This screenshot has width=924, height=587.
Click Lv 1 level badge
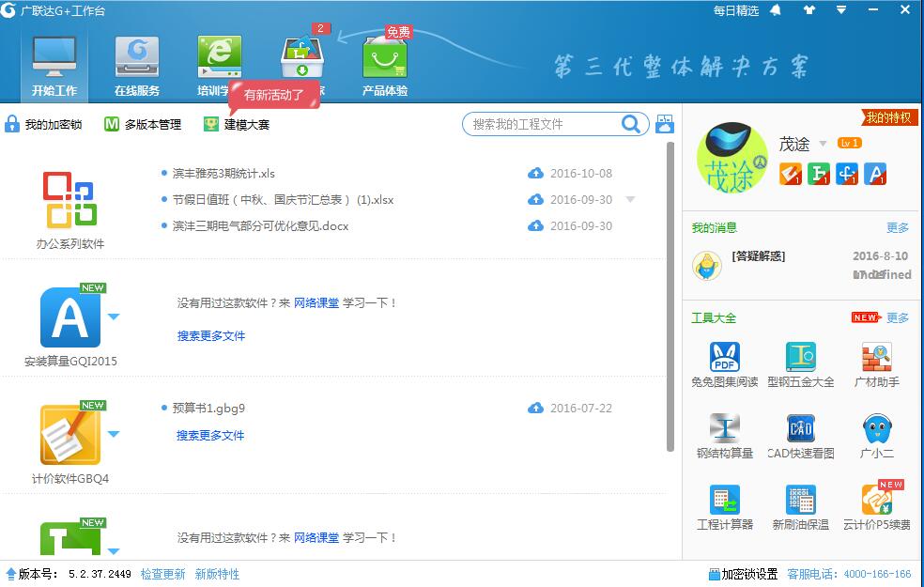pyautogui.click(x=849, y=143)
